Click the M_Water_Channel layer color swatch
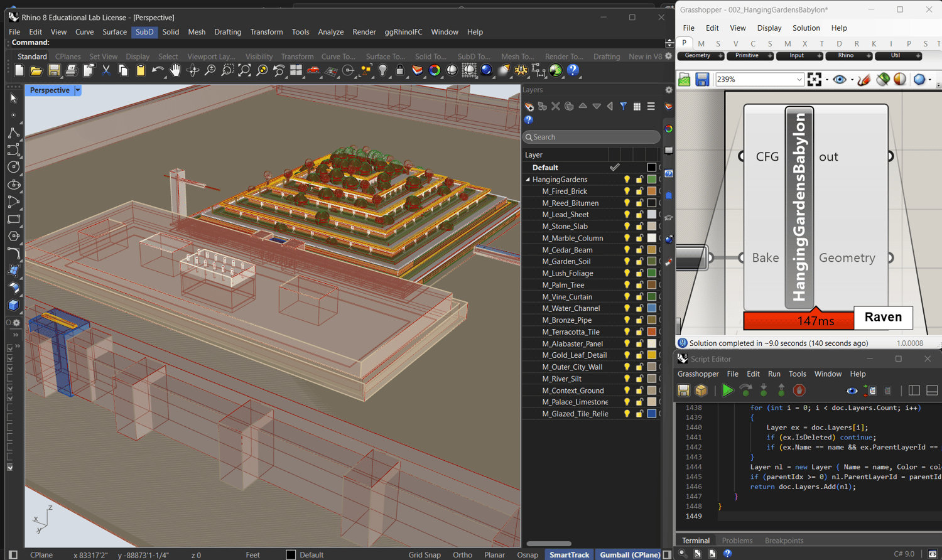942x560 pixels. 652,308
